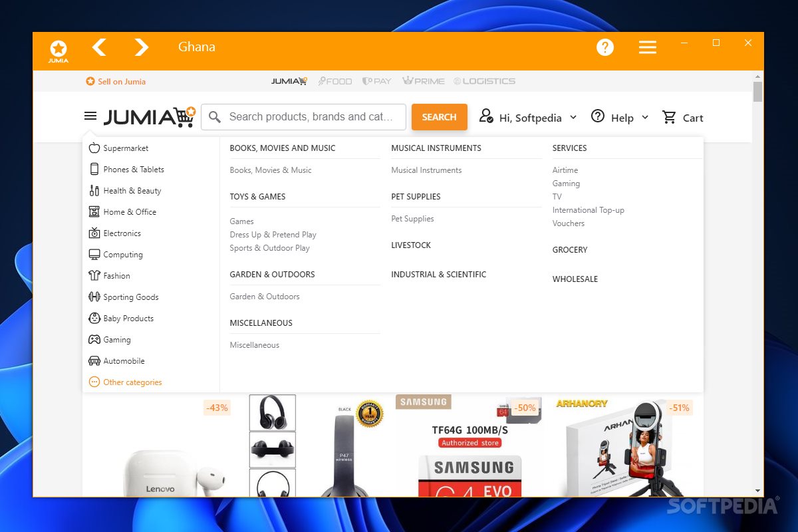This screenshot has width=798, height=532.
Task: Open the INDUSTRIAL & SCIENTIFIC heading
Action: [439, 275]
